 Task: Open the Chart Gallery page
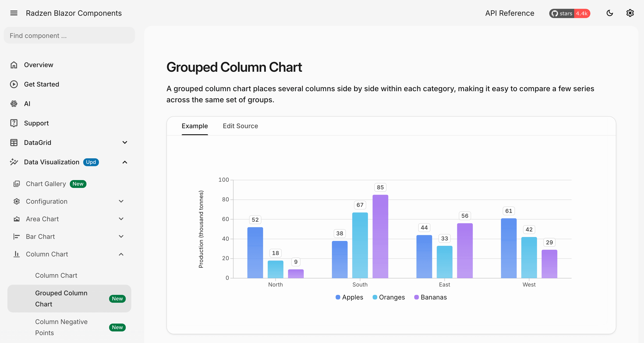[46, 184]
